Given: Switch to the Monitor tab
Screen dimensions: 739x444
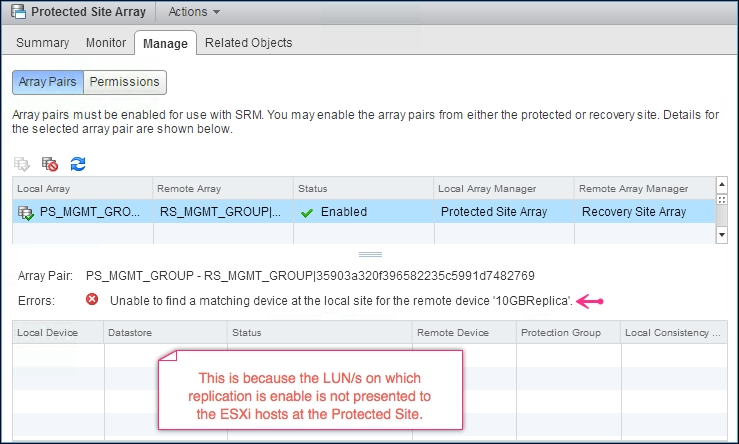Looking at the screenshot, I should point(106,43).
